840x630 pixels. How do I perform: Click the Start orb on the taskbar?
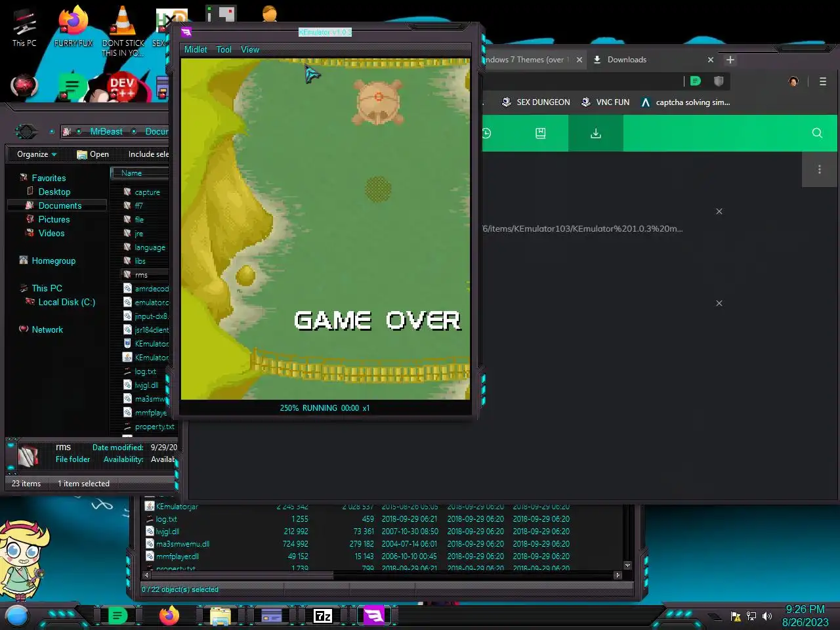click(17, 616)
